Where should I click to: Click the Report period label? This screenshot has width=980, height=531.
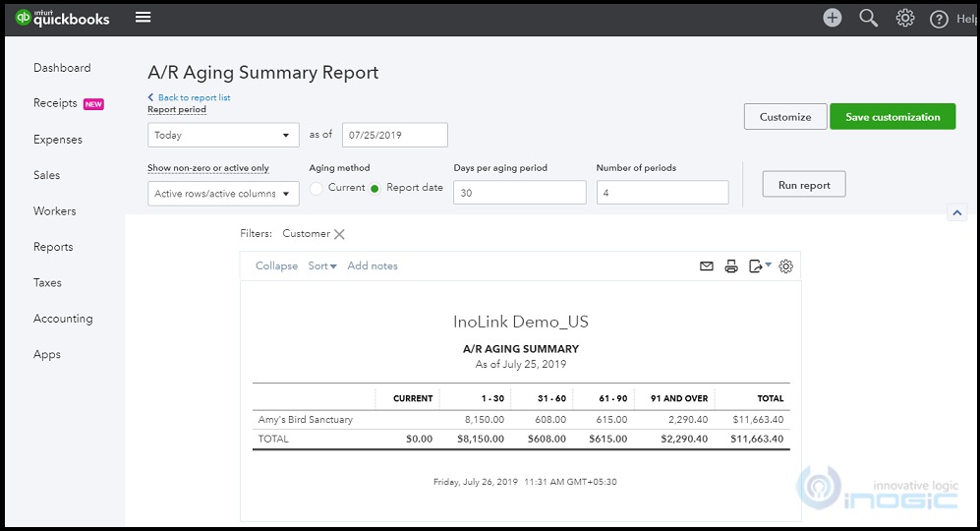coord(177,109)
